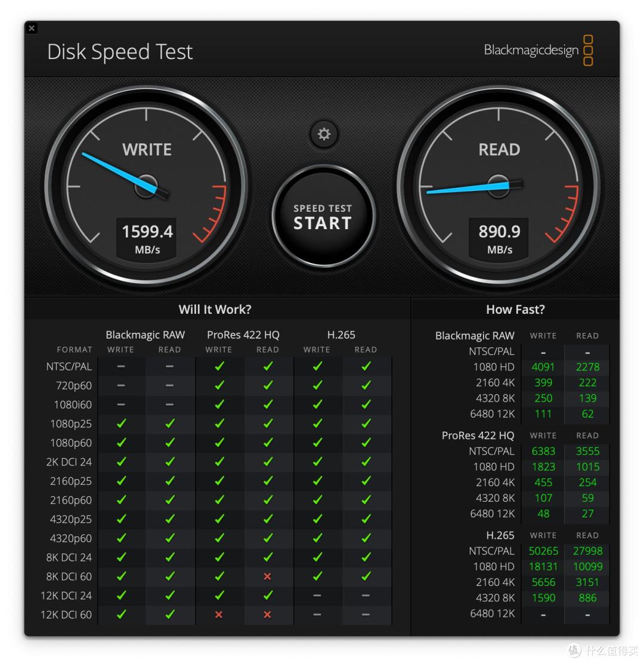The width and height of the screenshot is (644, 664).
Task: Click the 1015 ProRes 1080 HD read value
Action: point(587,467)
